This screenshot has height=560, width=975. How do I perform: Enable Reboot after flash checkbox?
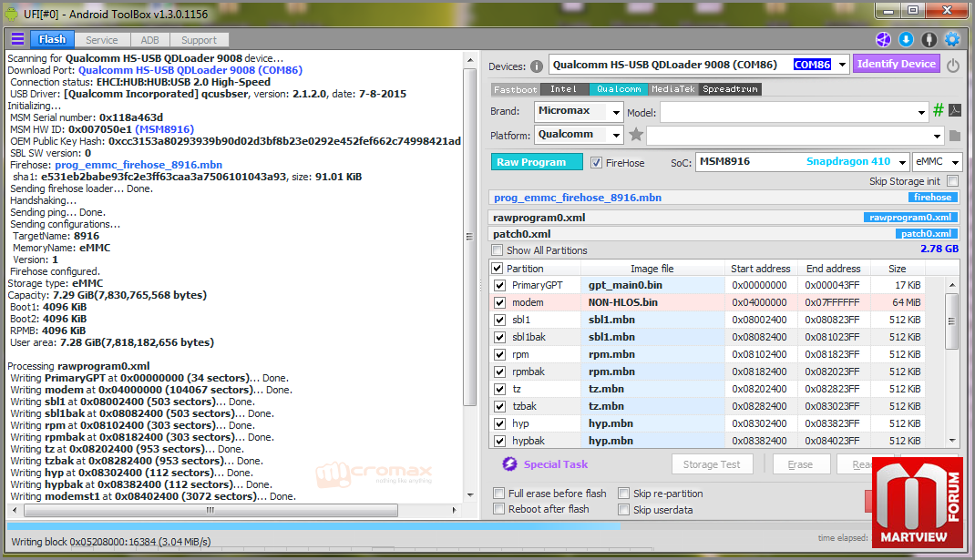(x=498, y=509)
